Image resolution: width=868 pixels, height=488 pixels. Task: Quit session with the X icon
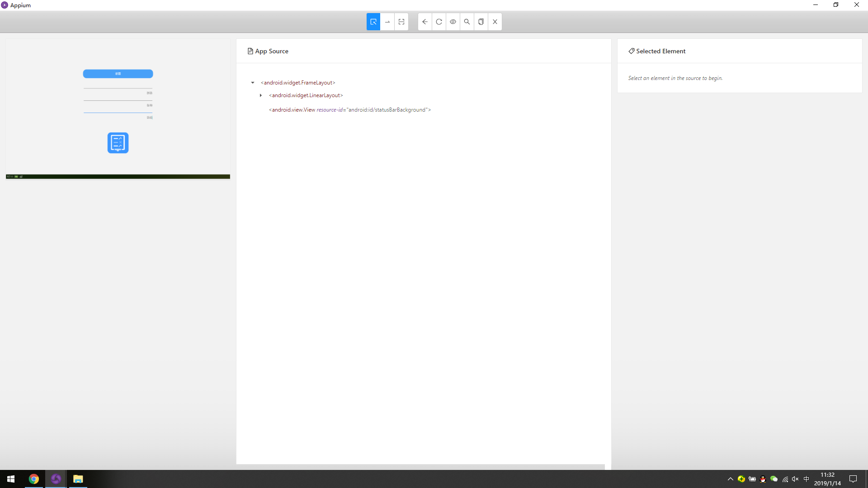pyautogui.click(x=495, y=22)
